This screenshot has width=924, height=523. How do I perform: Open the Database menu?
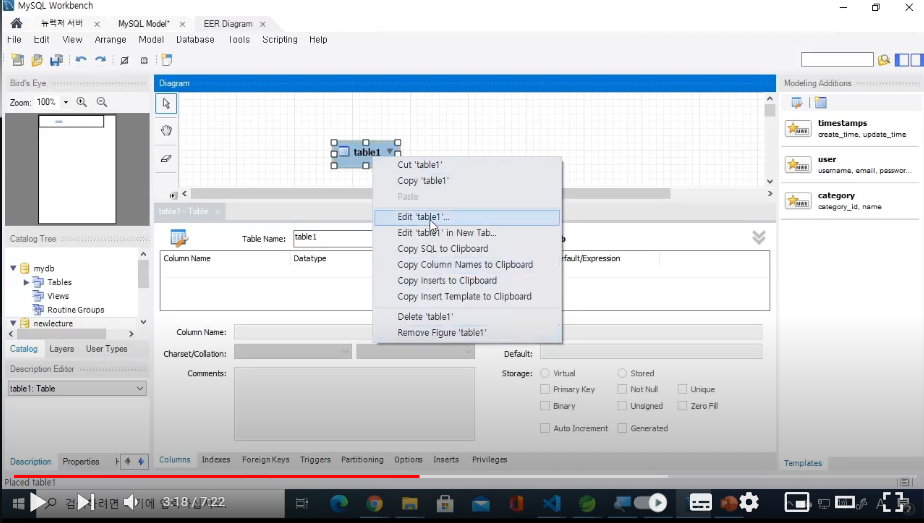(x=195, y=39)
